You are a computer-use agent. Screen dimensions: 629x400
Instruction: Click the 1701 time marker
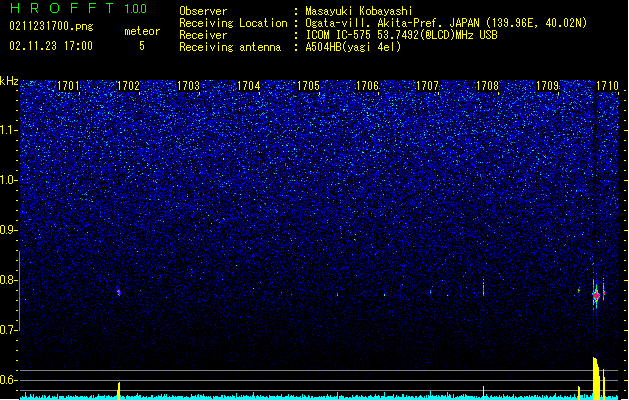pos(68,86)
